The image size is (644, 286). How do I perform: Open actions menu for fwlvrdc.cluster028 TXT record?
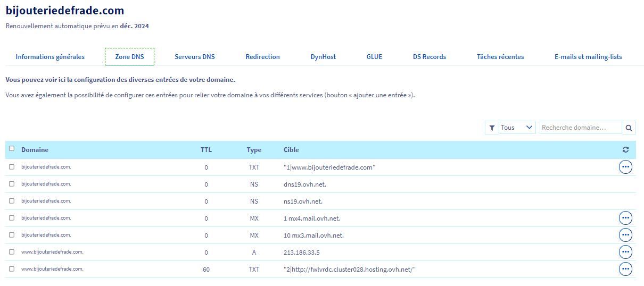(625, 269)
